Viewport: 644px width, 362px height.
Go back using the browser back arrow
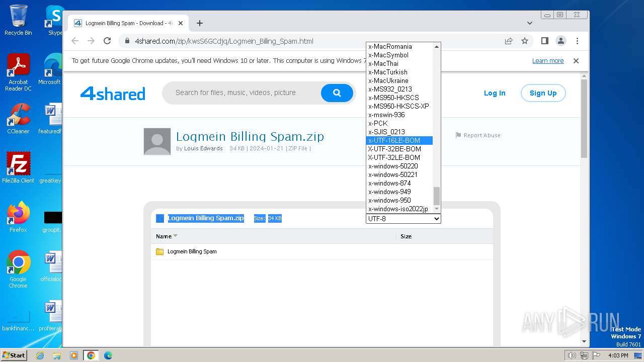[75, 41]
